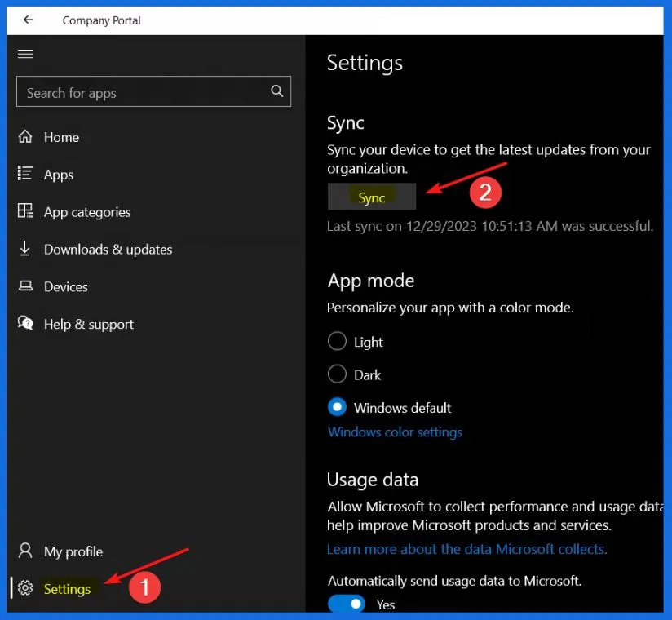Click the Apps list icon
672x620 pixels.
click(x=24, y=174)
